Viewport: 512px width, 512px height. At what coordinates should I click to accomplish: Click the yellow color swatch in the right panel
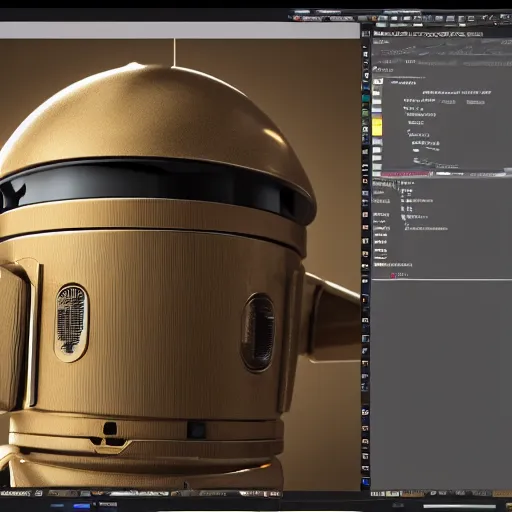click(x=377, y=127)
